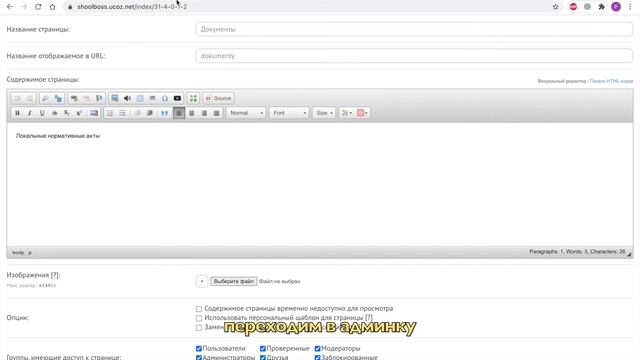Apply subscript formatting

67,113
